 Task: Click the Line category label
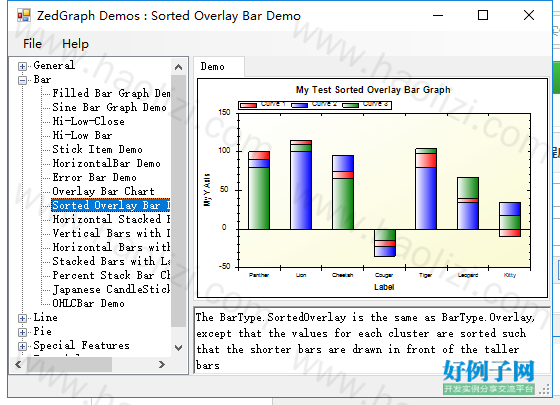(45, 317)
